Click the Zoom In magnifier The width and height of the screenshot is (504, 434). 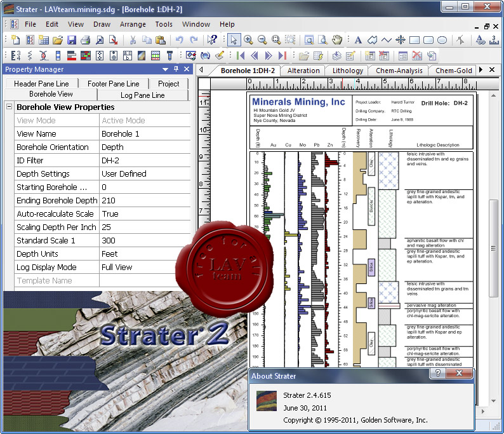248,40
